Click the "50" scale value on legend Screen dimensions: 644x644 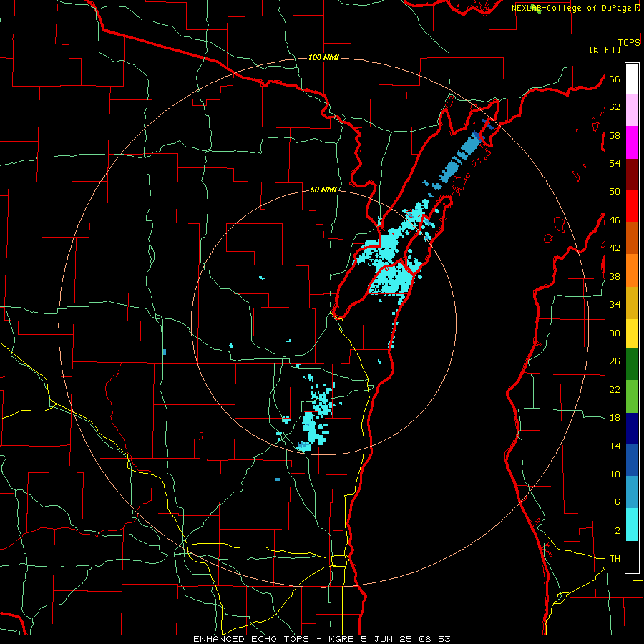point(615,192)
